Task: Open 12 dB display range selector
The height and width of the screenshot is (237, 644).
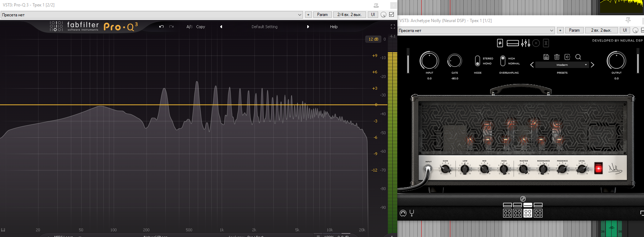Action: coord(373,39)
